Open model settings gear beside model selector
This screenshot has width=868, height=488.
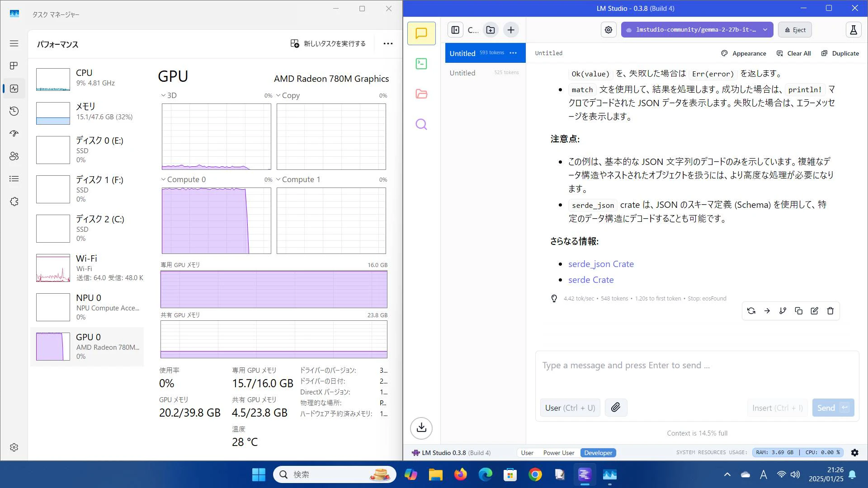(609, 30)
